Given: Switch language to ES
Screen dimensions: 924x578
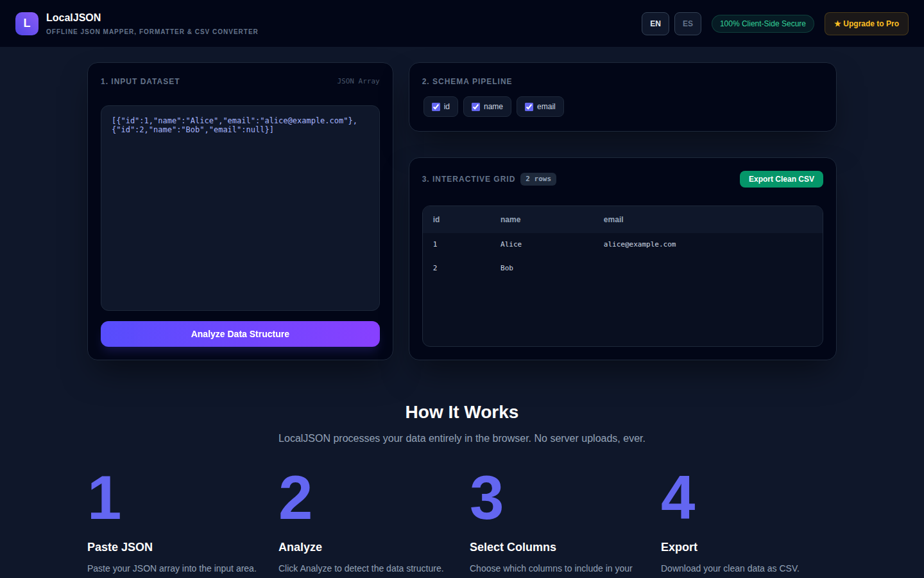Looking at the screenshot, I should click(688, 24).
